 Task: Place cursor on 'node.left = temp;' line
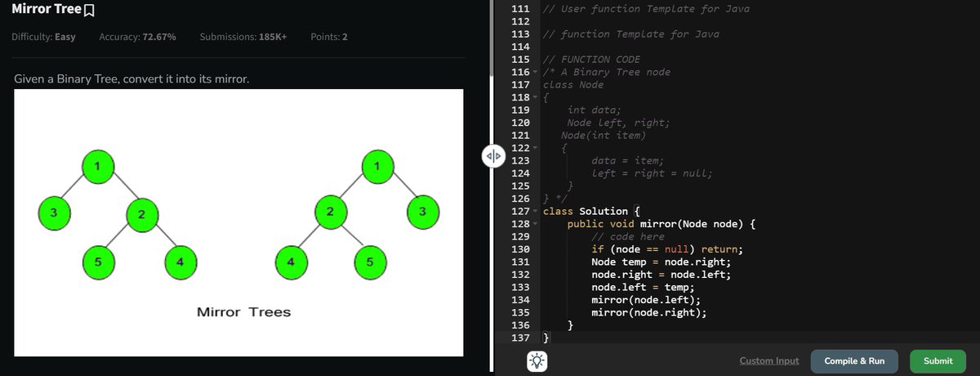(x=642, y=287)
